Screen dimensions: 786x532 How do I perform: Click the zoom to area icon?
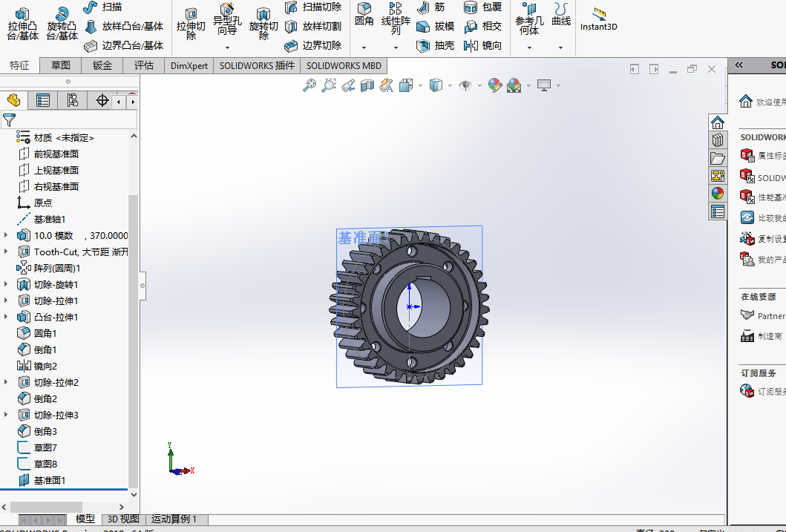click(328, 85)
